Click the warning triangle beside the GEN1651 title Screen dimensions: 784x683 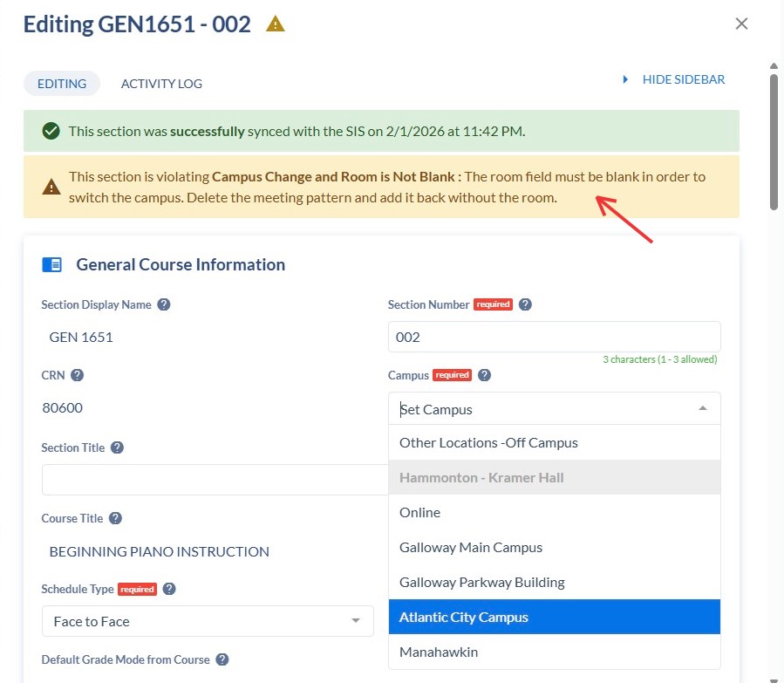[x=276, y=24]
